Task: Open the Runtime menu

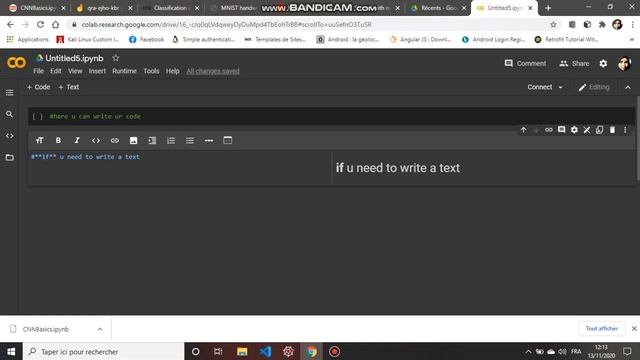Action: 124,71
